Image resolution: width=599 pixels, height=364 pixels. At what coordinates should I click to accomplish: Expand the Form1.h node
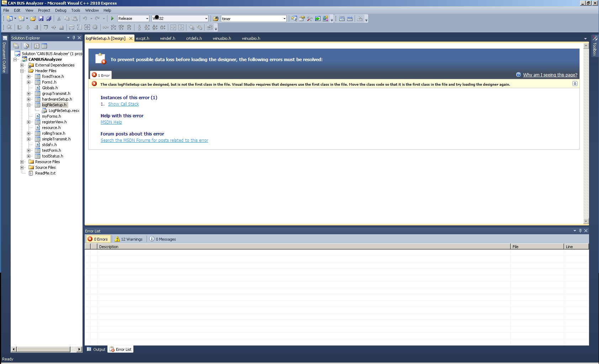(x=29, y=82)
